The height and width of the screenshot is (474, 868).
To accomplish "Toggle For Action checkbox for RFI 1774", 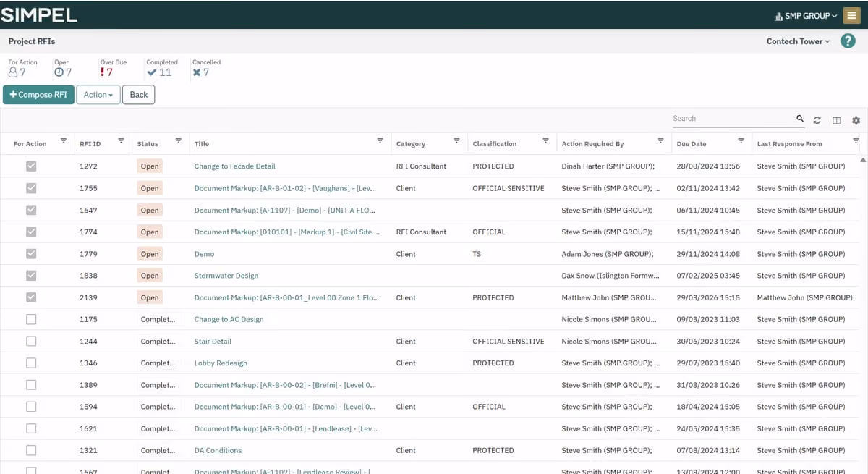I will [x=31, y=232].
